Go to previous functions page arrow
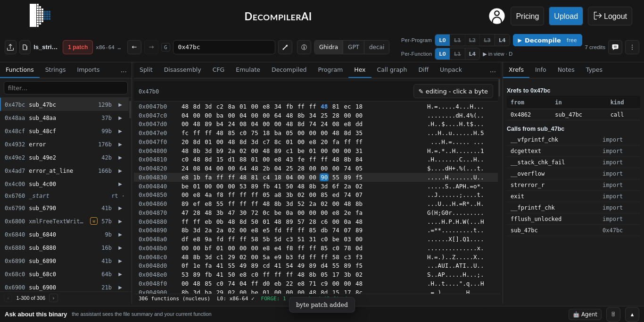The image size is (644, 322). click(x=8, y=298)
